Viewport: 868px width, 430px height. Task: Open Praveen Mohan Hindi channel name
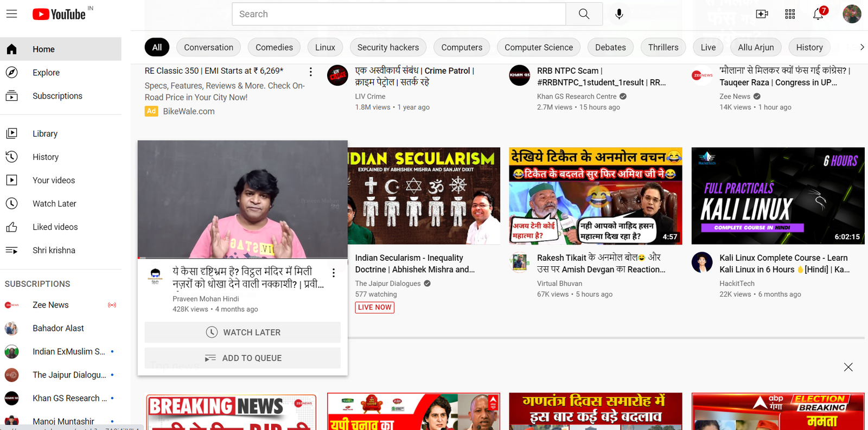click(x=206, y=299)
